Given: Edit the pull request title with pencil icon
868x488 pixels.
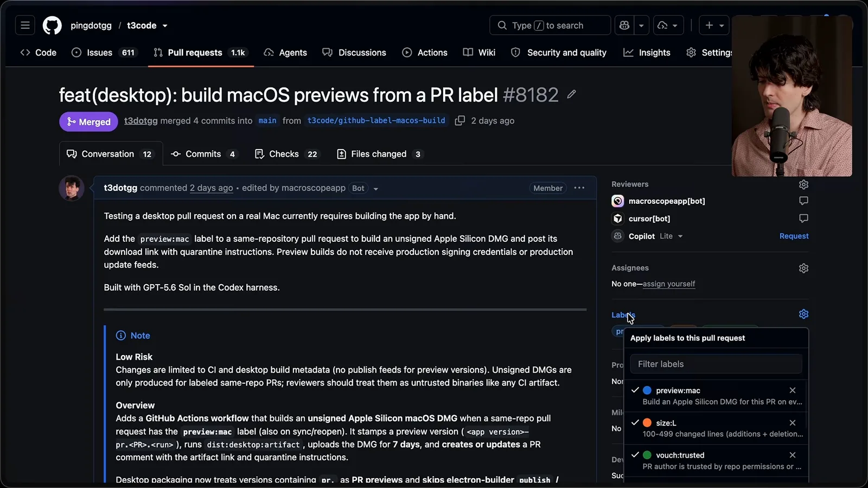Looking at the screenshot, I should (571, 94).
